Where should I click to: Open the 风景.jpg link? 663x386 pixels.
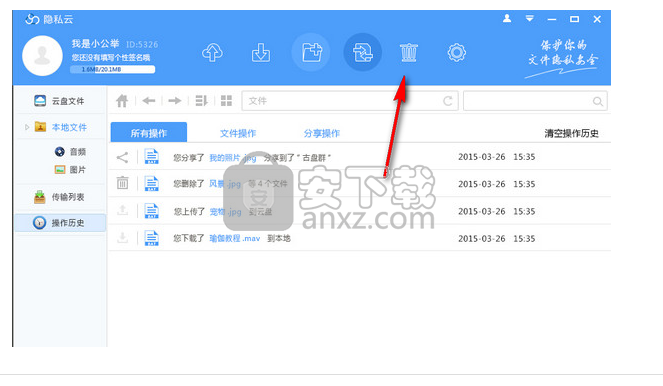225,184
